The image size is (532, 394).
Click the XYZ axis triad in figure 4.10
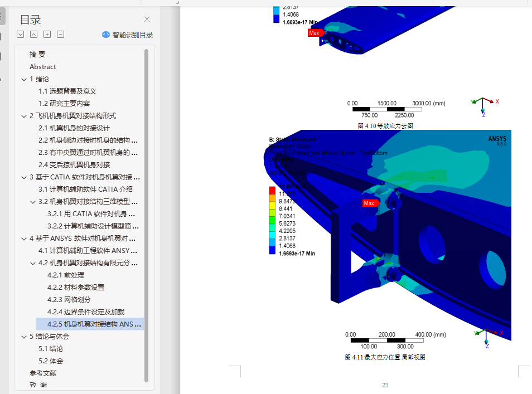click(485, 106)
